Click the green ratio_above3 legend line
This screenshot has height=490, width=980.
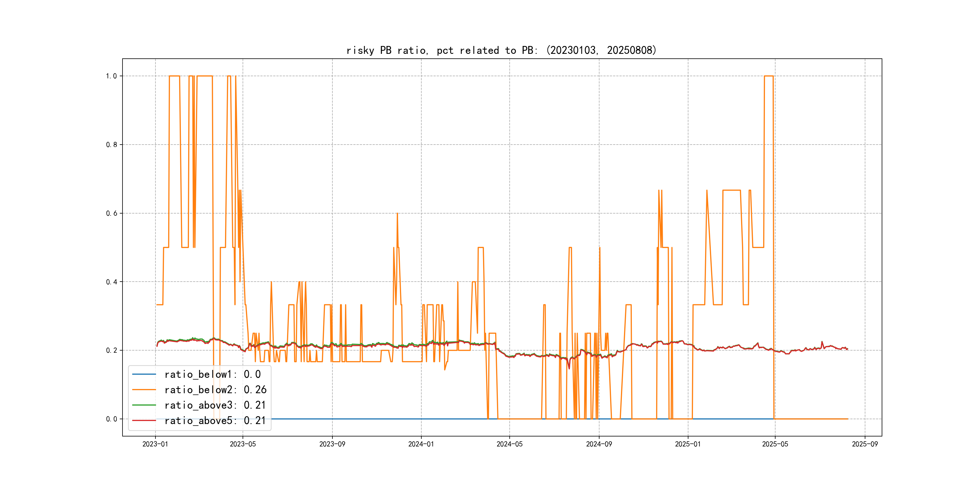pos(144,405)
